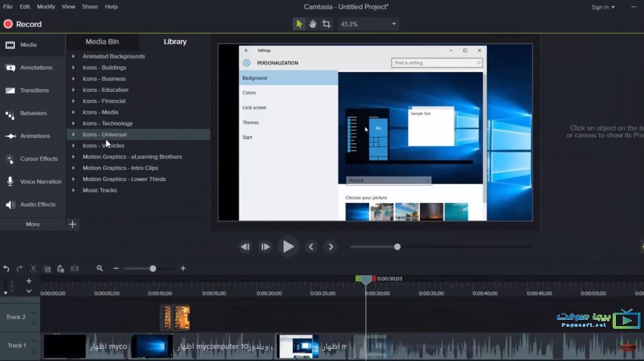Click the Undo arrow icon
This screenshot has height=361, width=644.
[6, 269]
